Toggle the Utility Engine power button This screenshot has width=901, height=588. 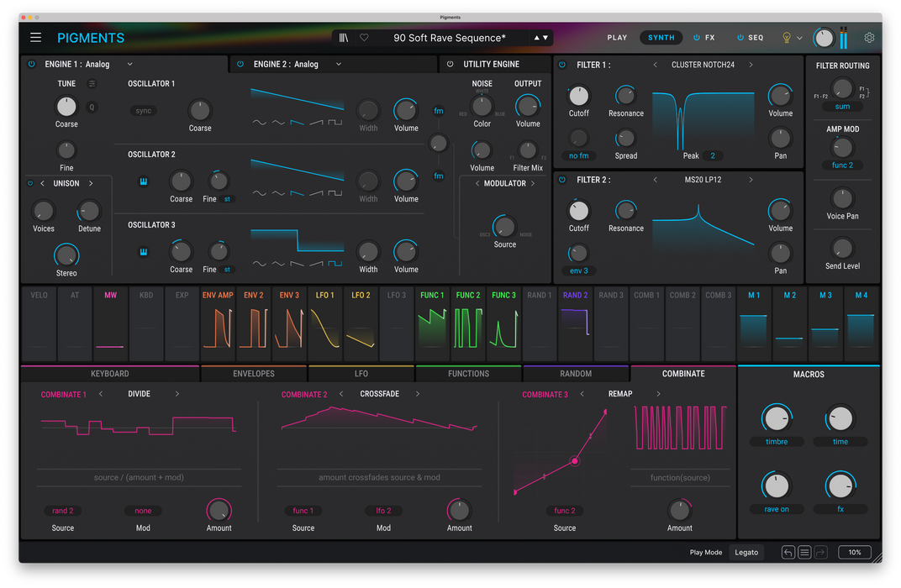pos(450,65)
